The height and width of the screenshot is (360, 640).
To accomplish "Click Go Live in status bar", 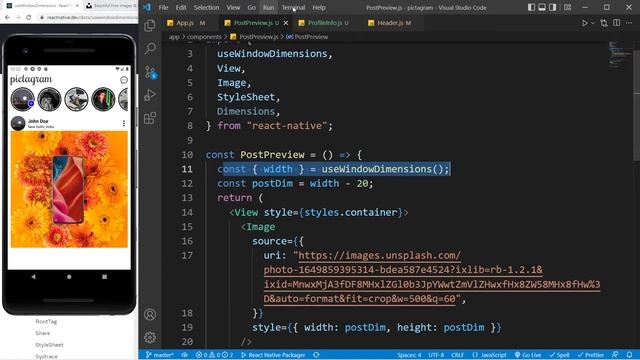I will tap(528, 355).
